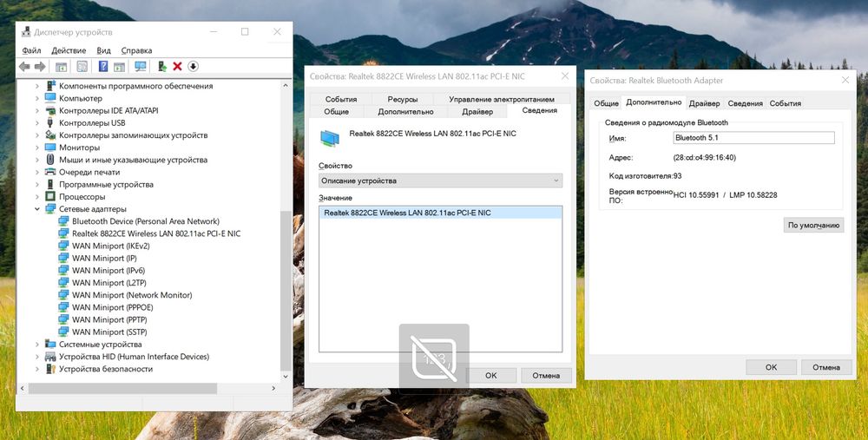Expand the Программные устройства node
The width and height of the screenshot is (868, 440).
[x=37, y=184]
